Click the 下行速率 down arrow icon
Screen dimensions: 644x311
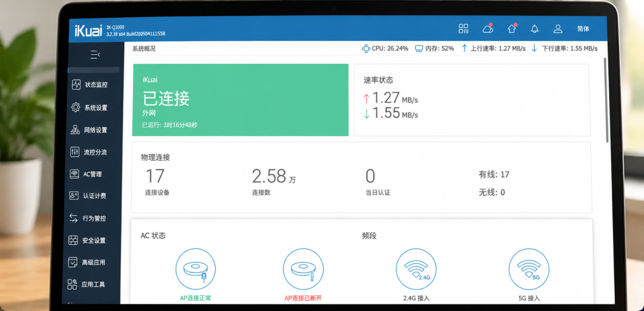(534, 48)
